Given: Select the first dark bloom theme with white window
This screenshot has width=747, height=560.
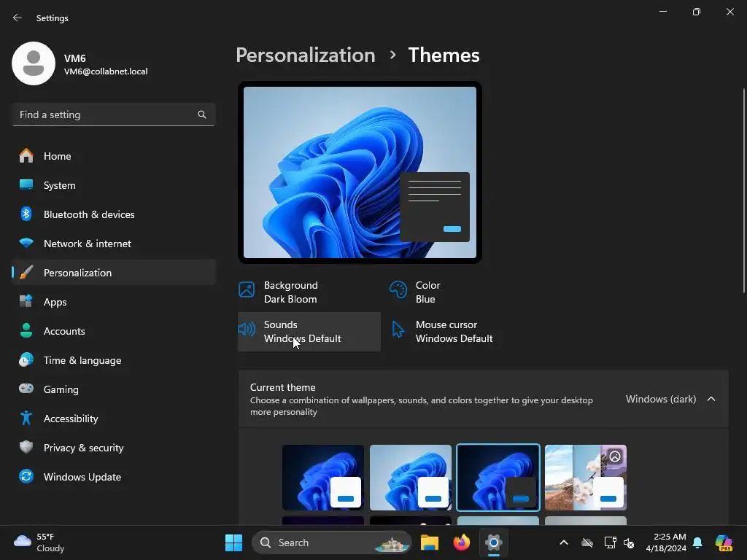Looking at the screenshot, I should 323,478.
